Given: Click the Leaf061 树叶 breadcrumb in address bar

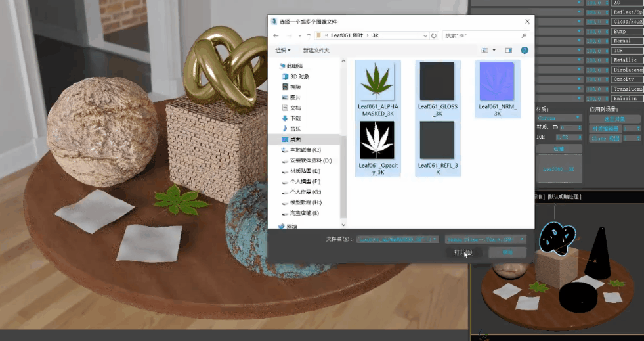Looking at the screenshot, I should click(347, 35).
